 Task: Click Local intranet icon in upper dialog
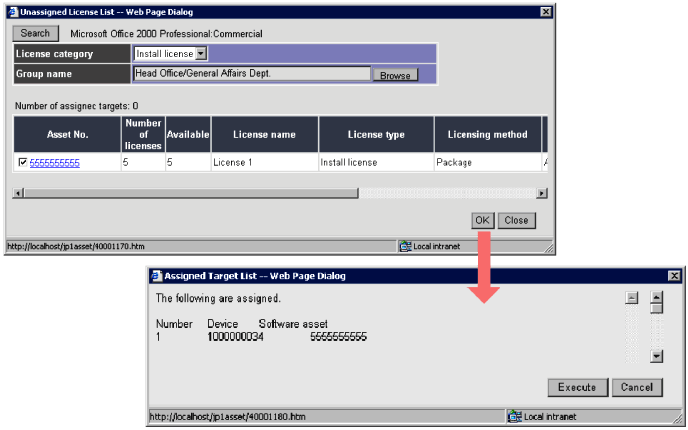405,247
